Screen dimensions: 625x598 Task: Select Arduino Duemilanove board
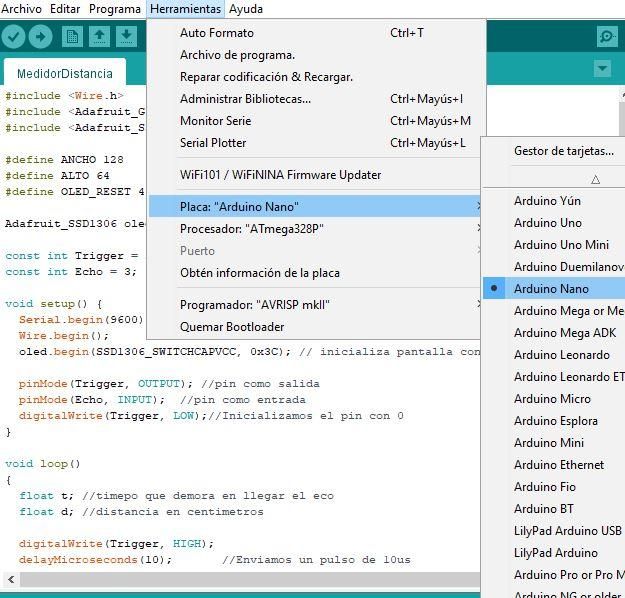(554, 267)
